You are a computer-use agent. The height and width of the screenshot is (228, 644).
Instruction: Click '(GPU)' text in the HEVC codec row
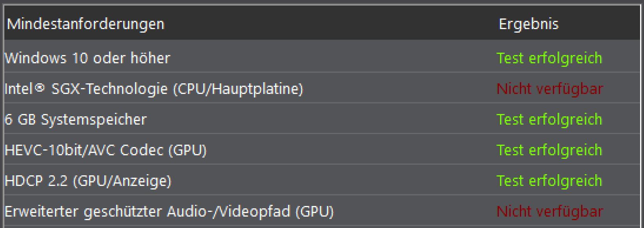(187, 151)
